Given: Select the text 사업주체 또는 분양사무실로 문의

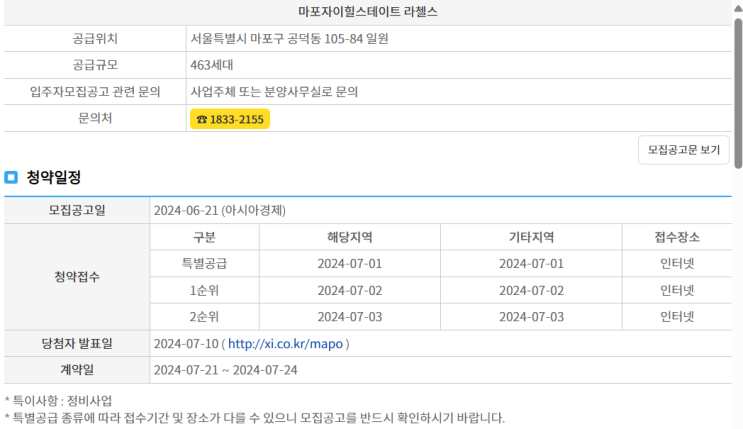Looking at the screenshot, I should point(274,91).
